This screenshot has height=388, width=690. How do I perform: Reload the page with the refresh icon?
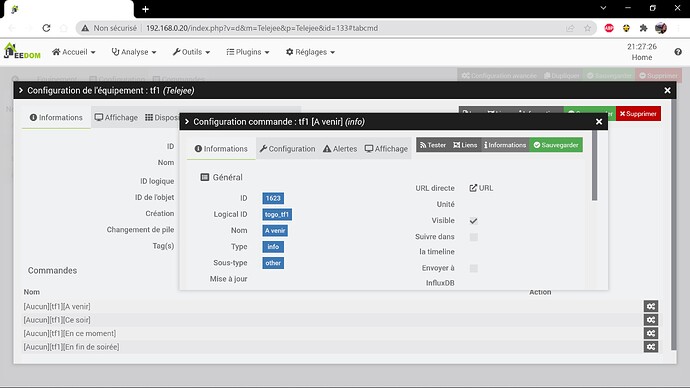point(46,28)
